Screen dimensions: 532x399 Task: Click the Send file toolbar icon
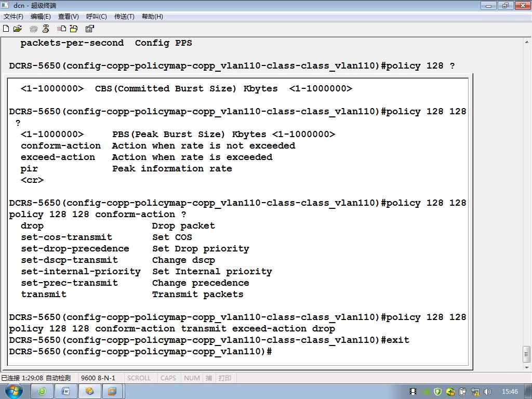click(x=61, y=29)
